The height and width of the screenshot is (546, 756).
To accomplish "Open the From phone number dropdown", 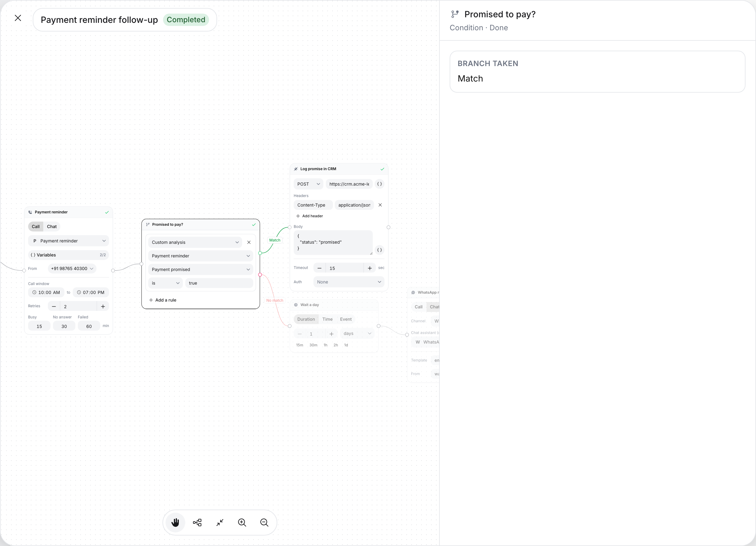I will (72, 269).
